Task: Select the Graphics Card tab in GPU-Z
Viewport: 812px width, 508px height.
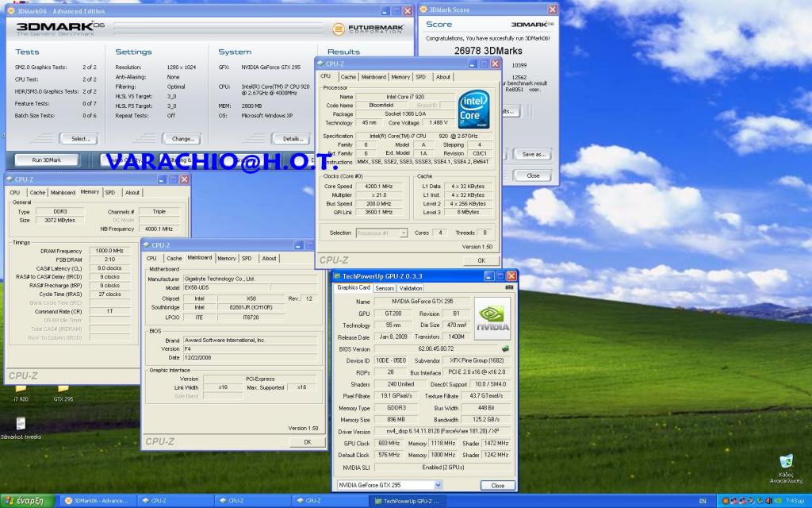Action: 354,287
